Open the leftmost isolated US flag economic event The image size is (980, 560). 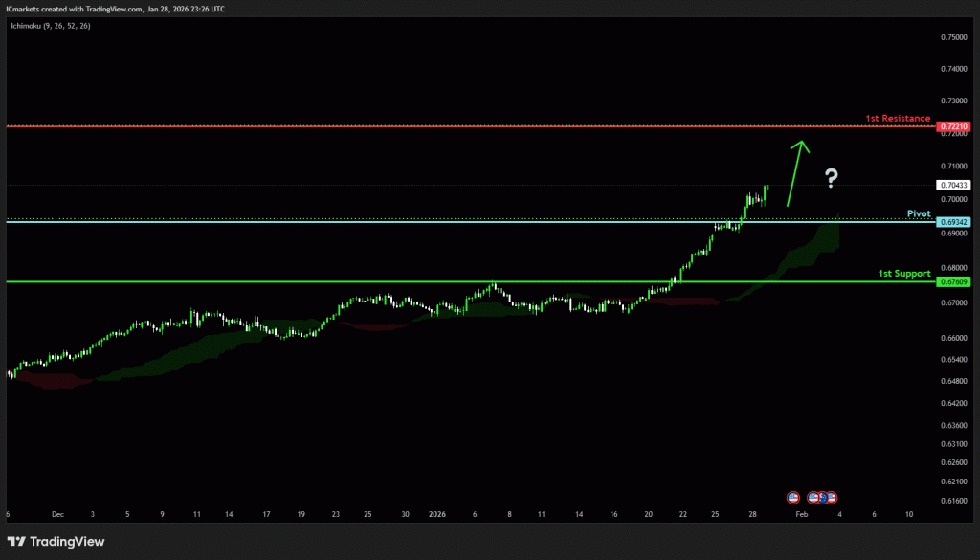(792, 498)
